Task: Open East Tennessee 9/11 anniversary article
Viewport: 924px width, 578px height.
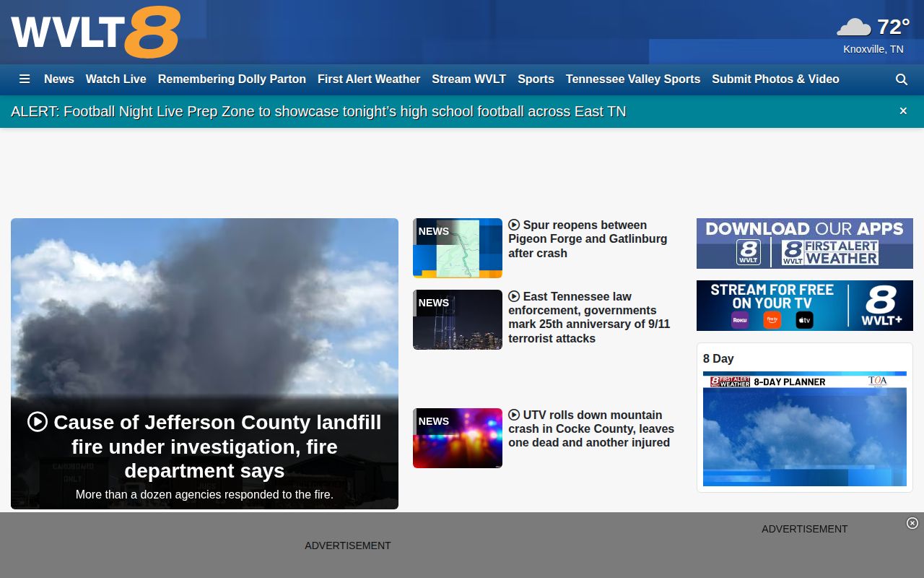Action: [589, 318]
